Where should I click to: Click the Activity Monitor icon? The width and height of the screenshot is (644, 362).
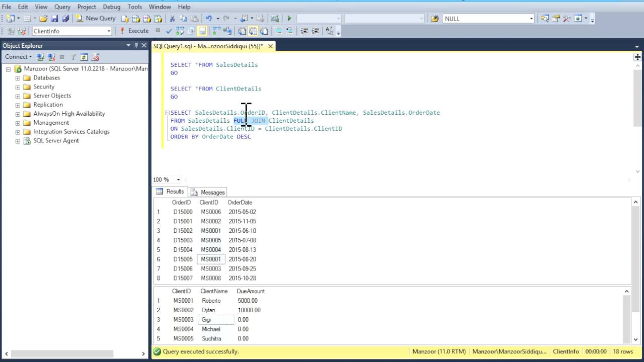click(x=275, y=19)
